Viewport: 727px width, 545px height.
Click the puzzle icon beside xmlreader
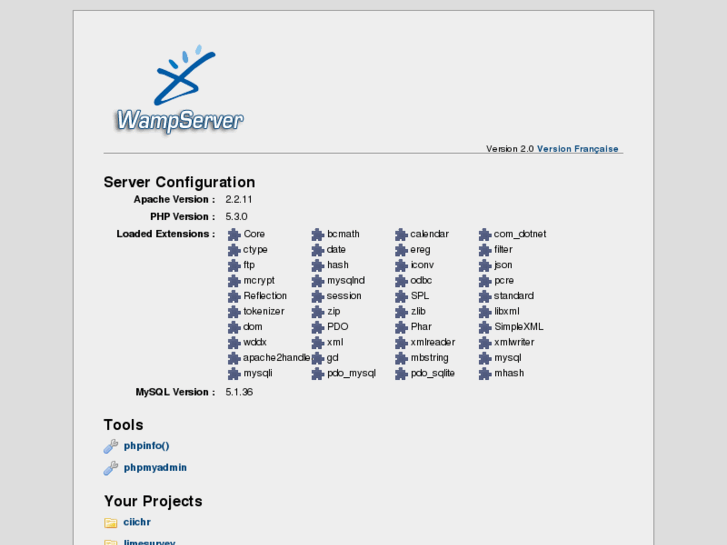coord(401,343)
